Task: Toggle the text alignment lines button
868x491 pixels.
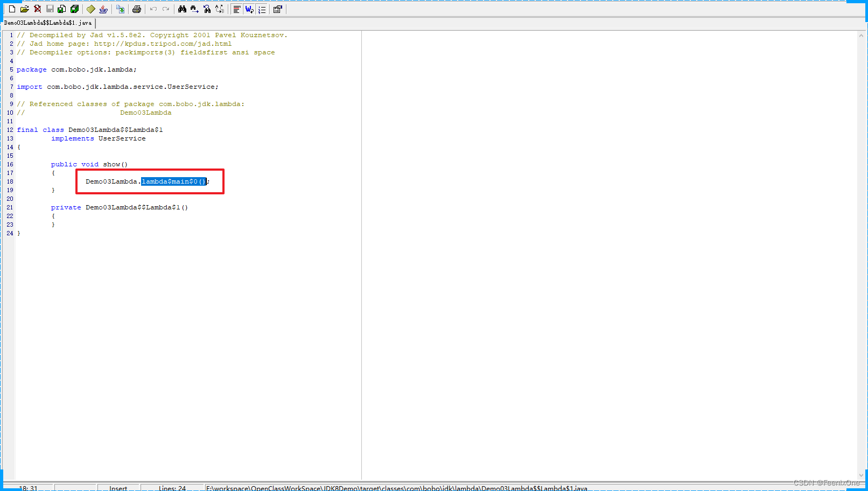Action: [x=236, y=9]
